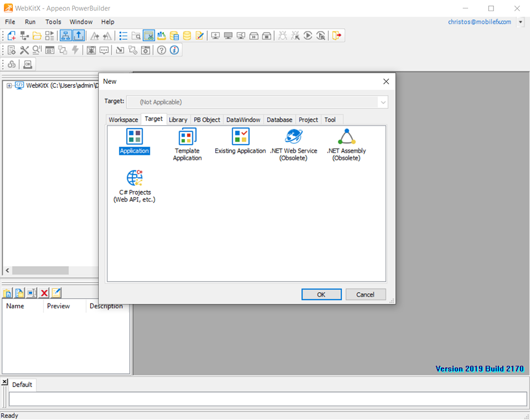Select the Template Application icon
Screen dimensions: 530x420
pyautogui.click(x=187, y=144)
